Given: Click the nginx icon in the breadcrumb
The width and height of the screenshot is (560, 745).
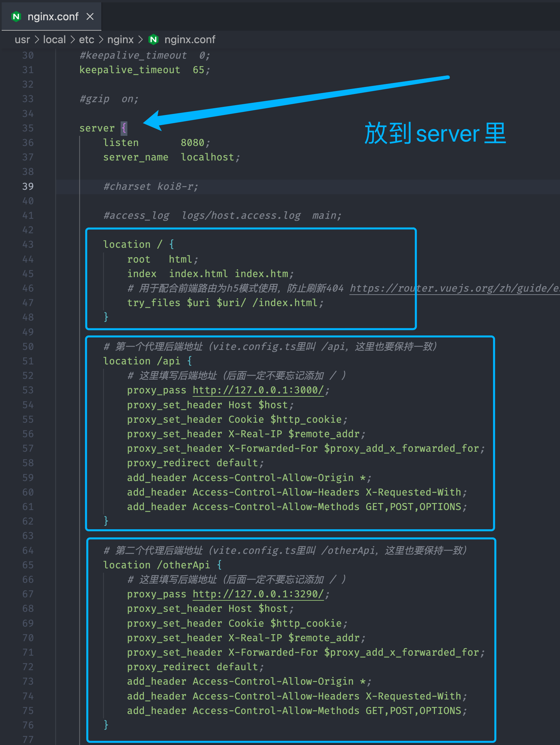Looking at the screenshot, I should coord(154,40).
